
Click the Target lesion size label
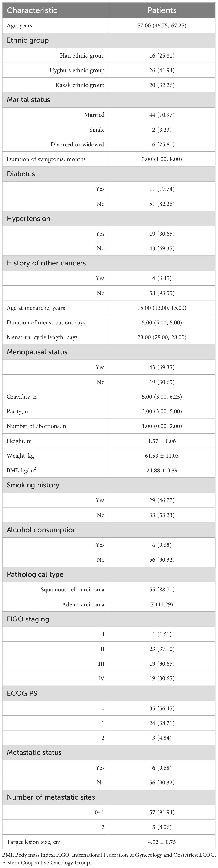tap(34, 842)
